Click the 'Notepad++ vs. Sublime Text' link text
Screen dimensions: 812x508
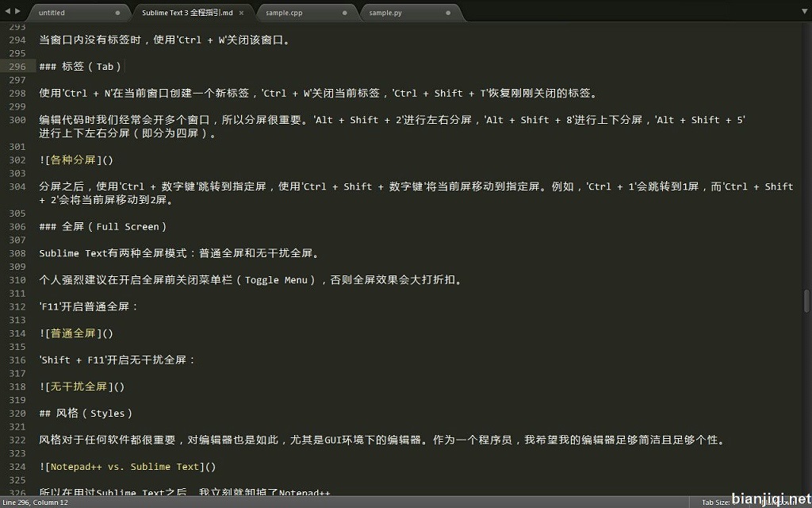coord(124,467)
